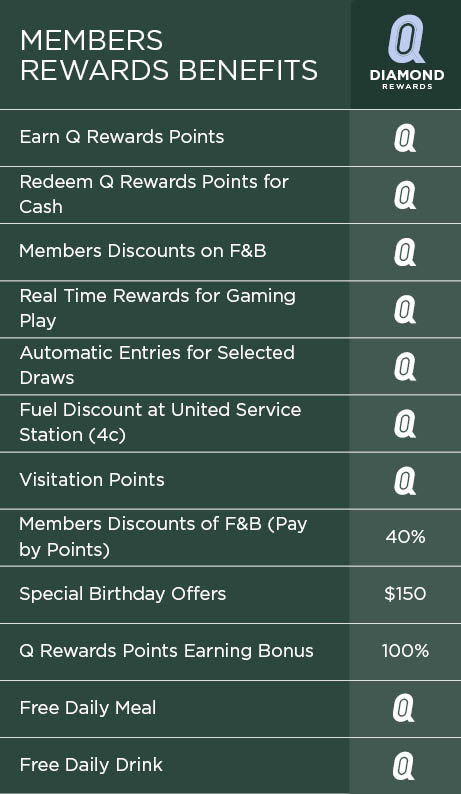Click Q Rewards Points Earning Bonus label
This screenshot has width=461, height=794.
tap(166, 651)
